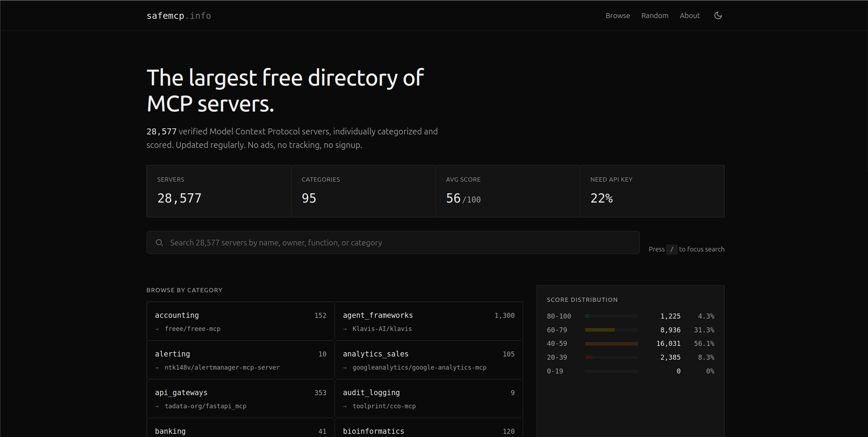868x437 pixels.
Task: Click the 1,300 count on agent_frameworks
Action: click(505, 315)
